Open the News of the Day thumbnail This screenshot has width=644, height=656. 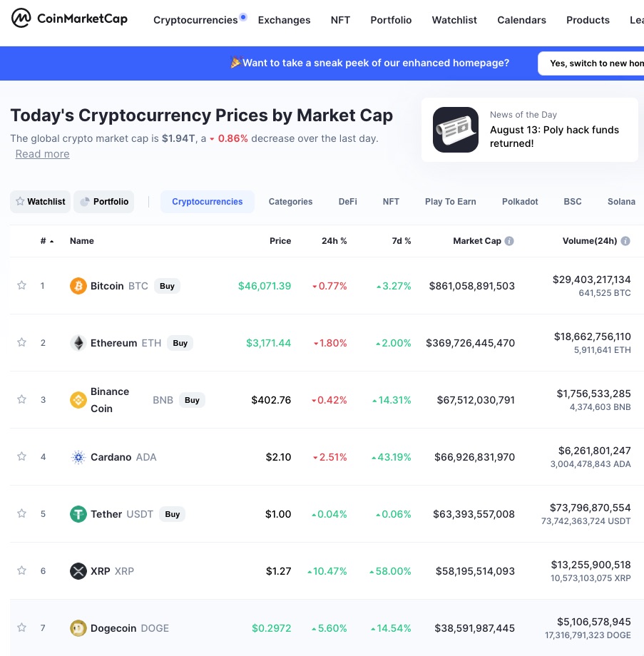456,130
